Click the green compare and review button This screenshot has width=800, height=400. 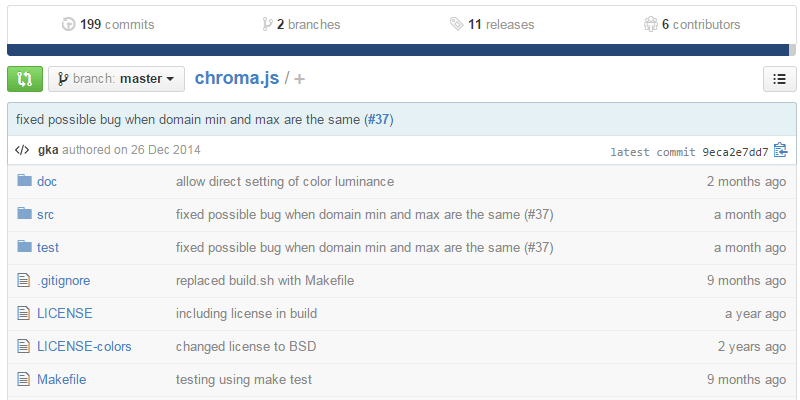click(24, 79)
